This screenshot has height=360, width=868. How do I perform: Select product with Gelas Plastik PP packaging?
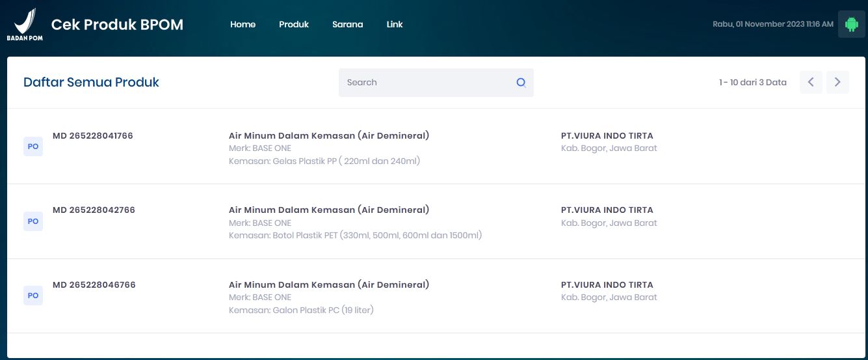324,161
